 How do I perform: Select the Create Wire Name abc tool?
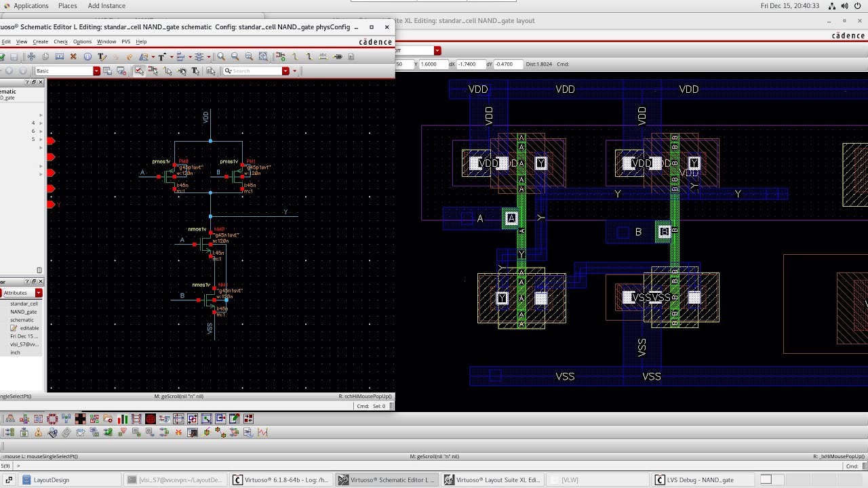(323, 56)
